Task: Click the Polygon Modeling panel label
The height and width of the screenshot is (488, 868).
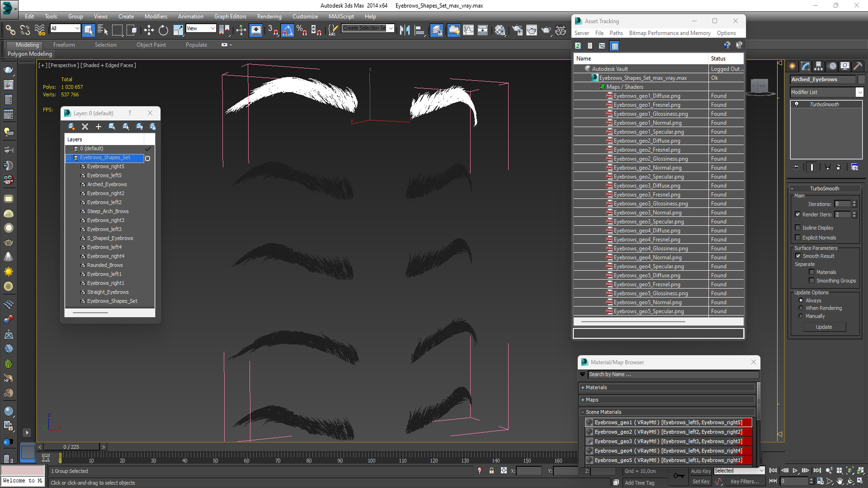Action: pos(29,54)
